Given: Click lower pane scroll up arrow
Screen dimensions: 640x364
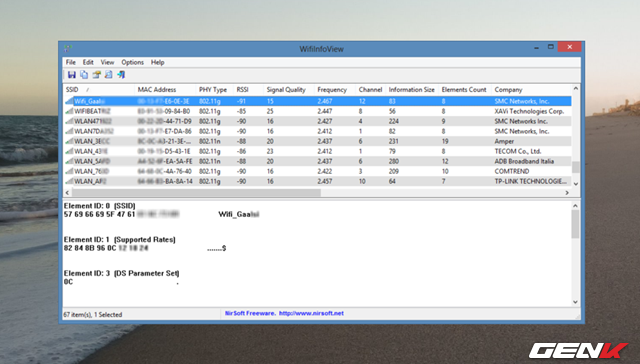Looking at the screenshot, I should pyautogui.click(x=576, y=206).
